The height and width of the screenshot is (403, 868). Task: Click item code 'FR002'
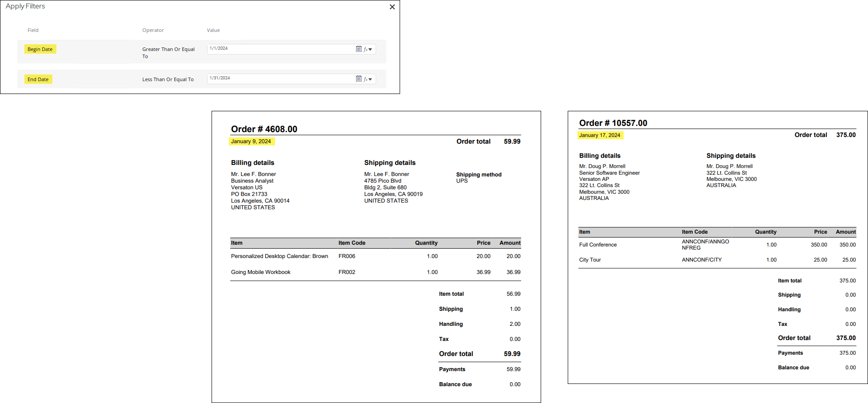point(347,272)
